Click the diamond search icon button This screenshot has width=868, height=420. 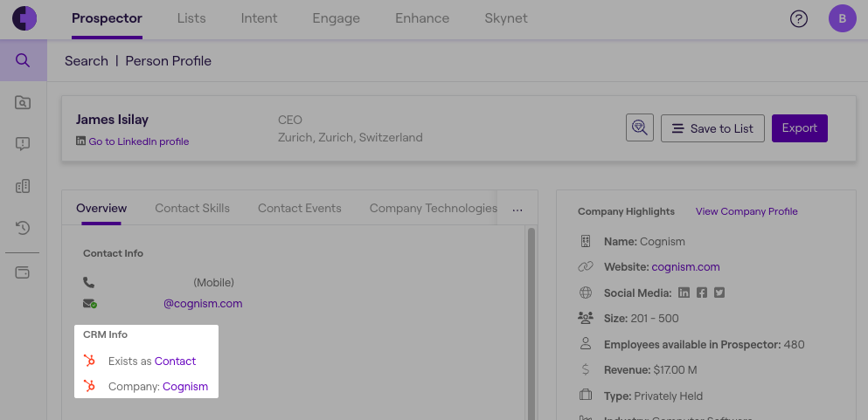640,128
